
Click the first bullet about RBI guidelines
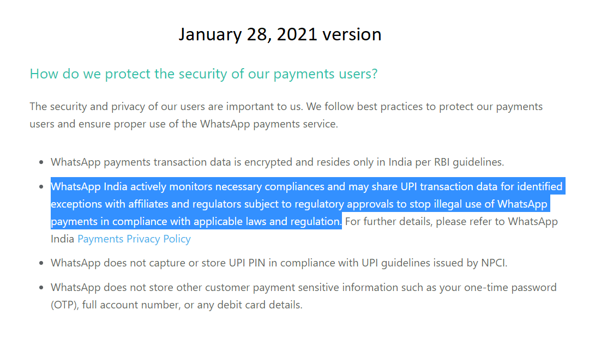click(x=278, y=162)
